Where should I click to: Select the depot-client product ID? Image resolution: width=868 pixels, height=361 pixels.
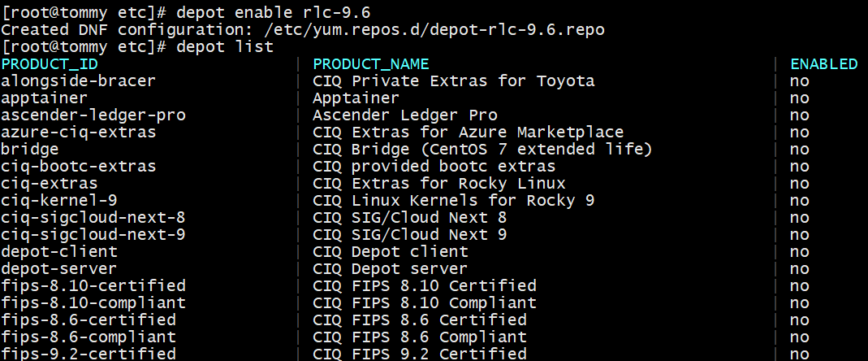58,251
